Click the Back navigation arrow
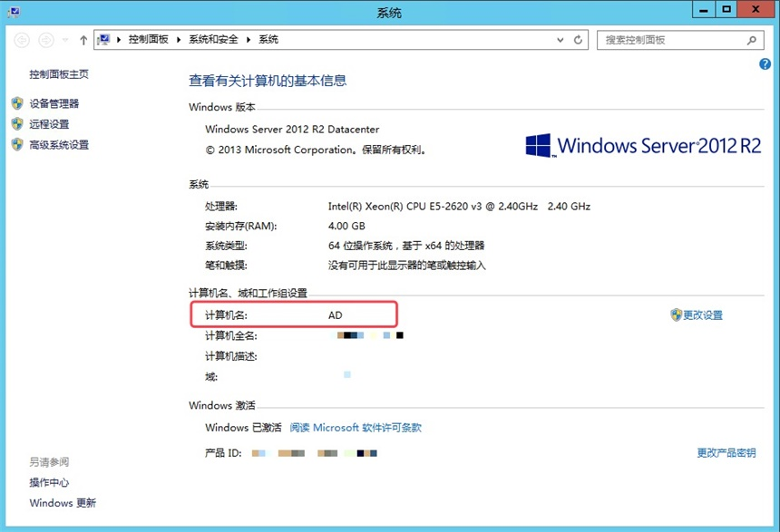 pos(22,40)
